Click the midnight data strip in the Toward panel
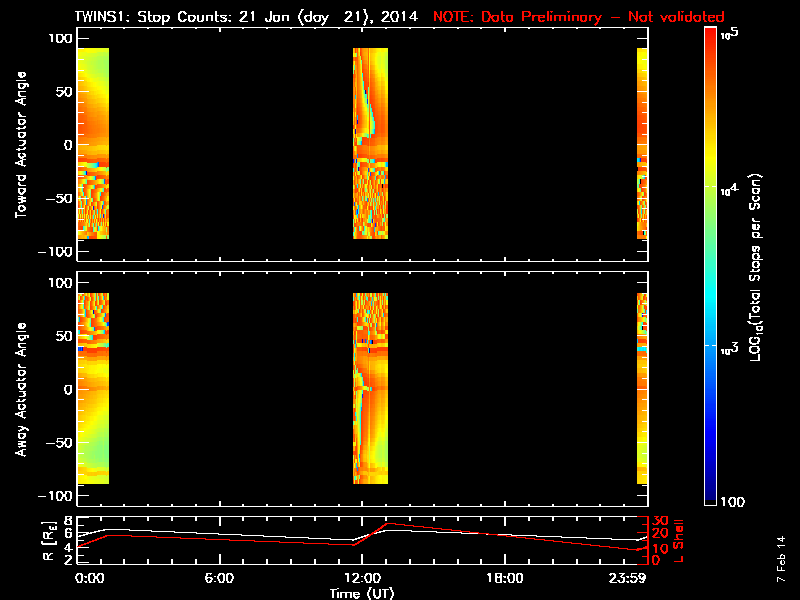800x600 pixels. point(92,143)
